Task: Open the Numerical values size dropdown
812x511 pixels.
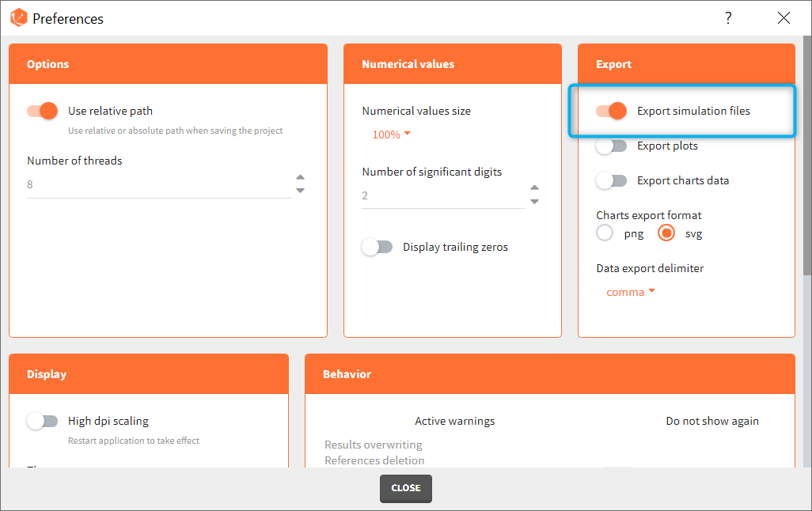Action: (391, 134)
